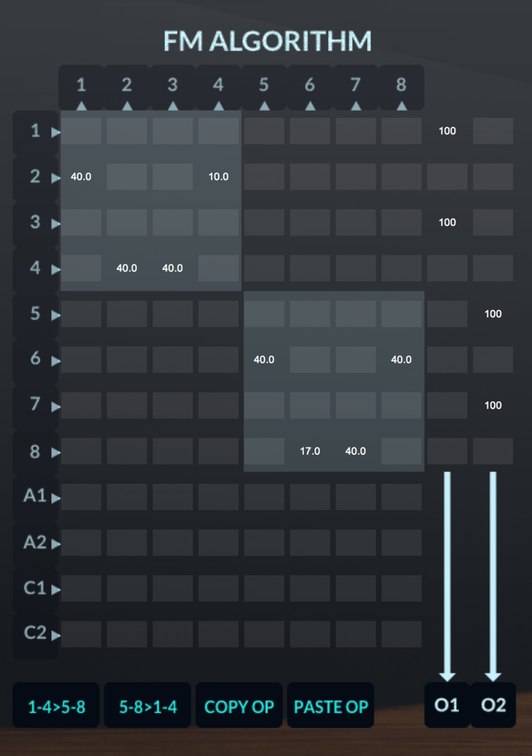Toggle the row 2 to output 2 cell
This screenshot has height=756, width=532.
pos(493,177)
